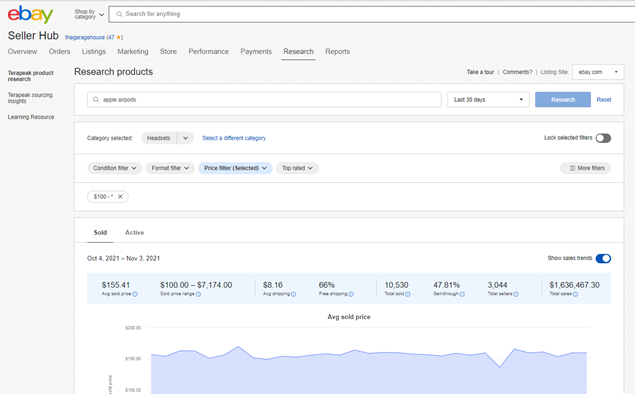635x394 pixels.
Task: Switch to the Active listings tab
Action: click(x=134, y=232)
